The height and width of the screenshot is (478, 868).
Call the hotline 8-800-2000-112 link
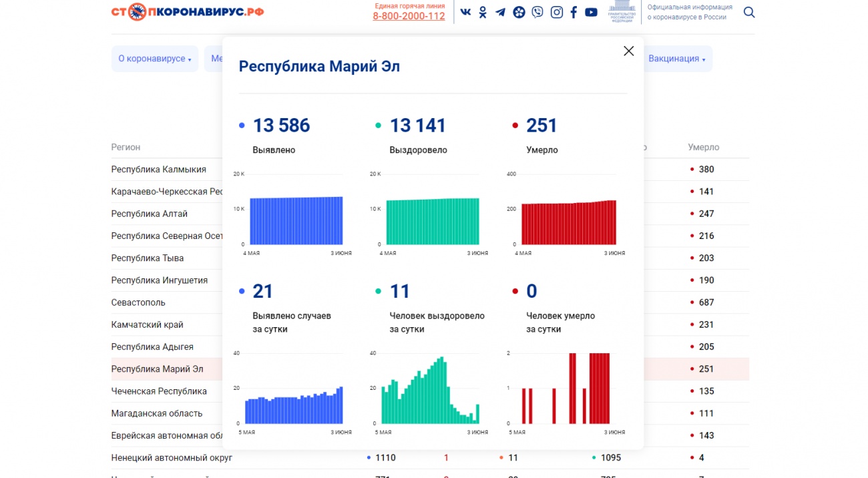(x=409, y=16)
